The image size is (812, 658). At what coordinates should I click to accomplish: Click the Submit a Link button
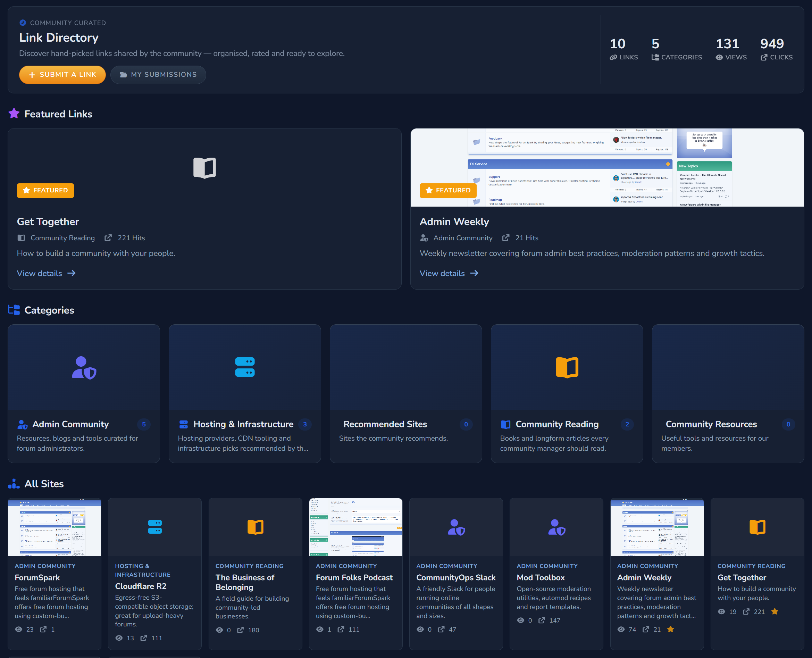tap(62, 75)
